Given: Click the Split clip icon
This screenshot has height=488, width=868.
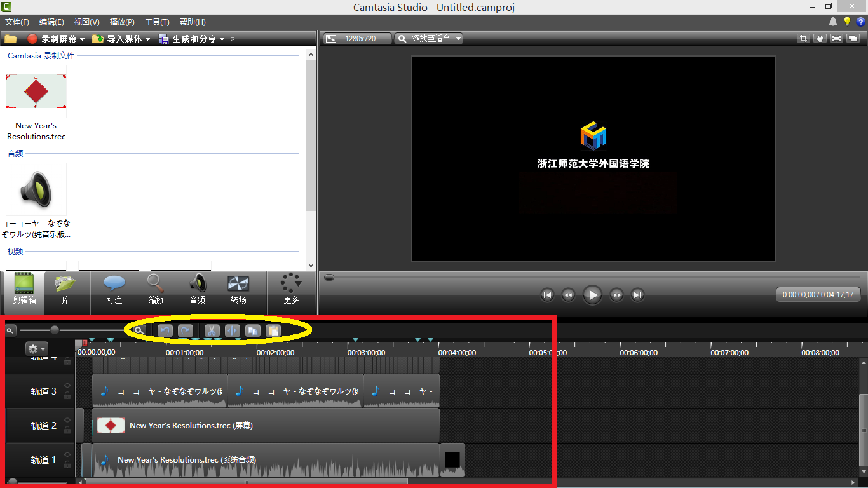Looking at the screenshot, I should pos(232,330).
